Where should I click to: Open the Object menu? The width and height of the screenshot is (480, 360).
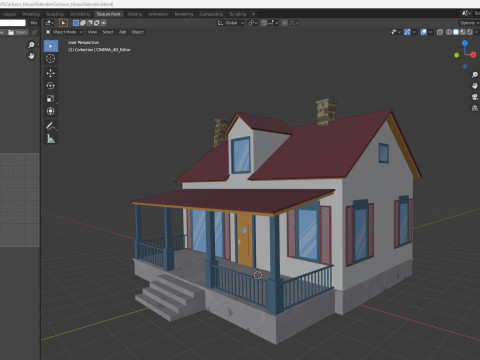137,32
